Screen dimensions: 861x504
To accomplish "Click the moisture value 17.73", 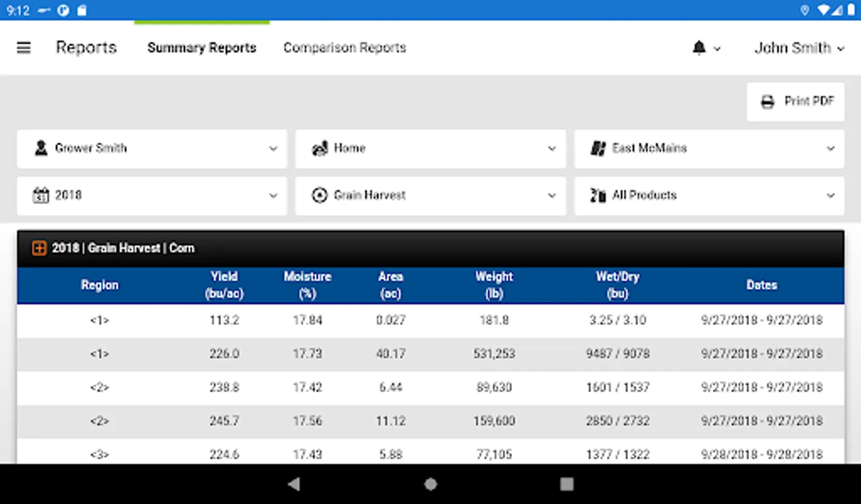I will [308, 354].
